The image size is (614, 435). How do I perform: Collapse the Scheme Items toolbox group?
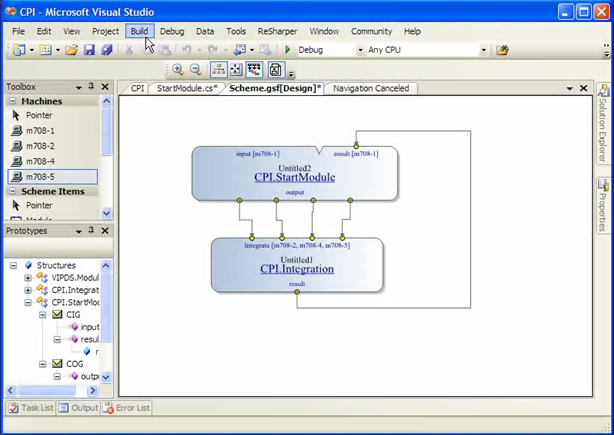coord(13,191)
